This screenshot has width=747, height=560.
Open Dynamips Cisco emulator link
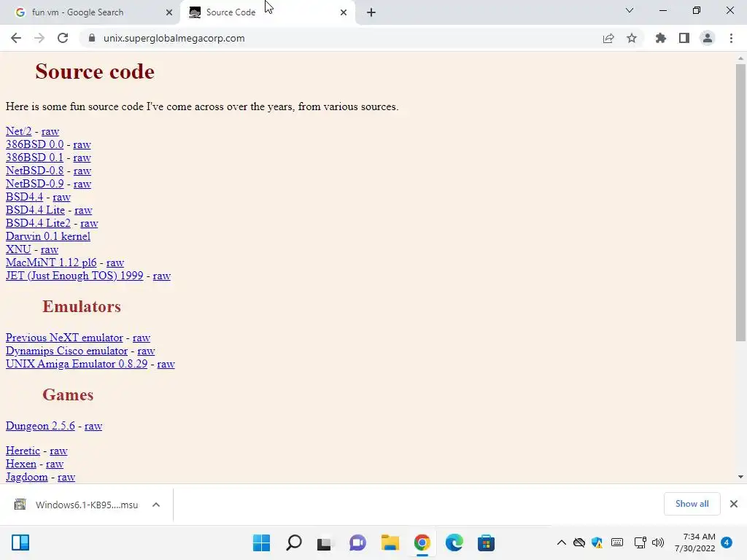pyautogui.click(x=66, y=351)
